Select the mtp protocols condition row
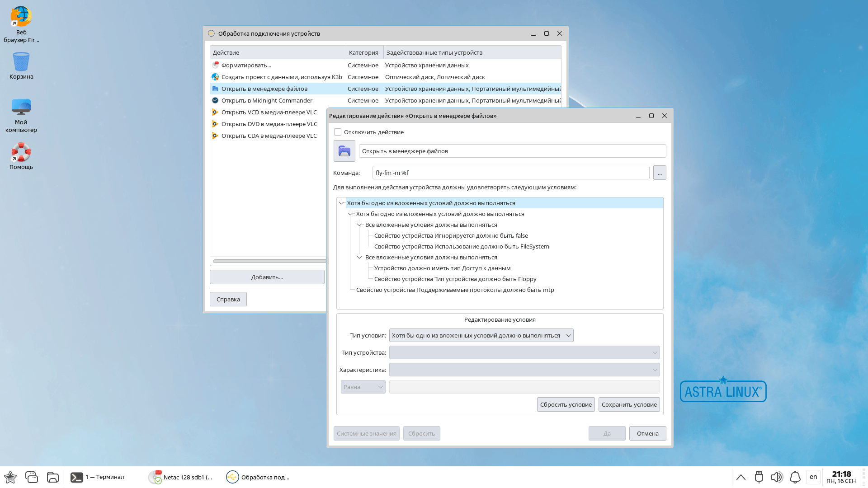The image size is (868, 488). [455, 290]
